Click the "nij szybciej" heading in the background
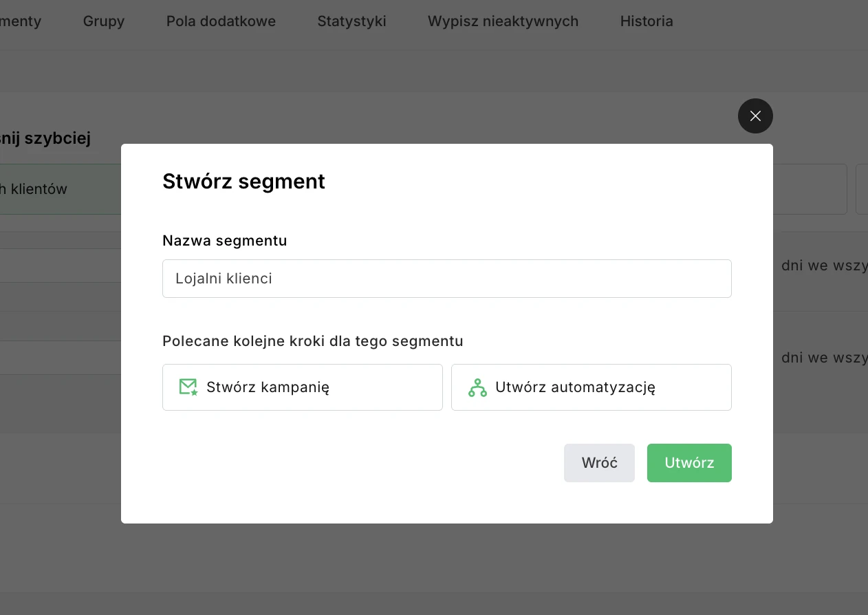This screenshot has height=615, width=868. (45, 138)
